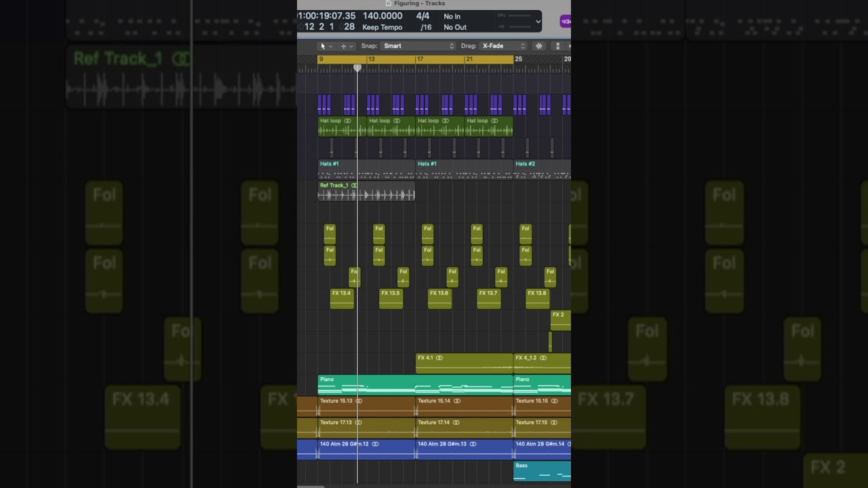Image resolution: width=868 pixels, height=488 pixels.
Task: Select the Texture 15.15 region
Action: 542,407
